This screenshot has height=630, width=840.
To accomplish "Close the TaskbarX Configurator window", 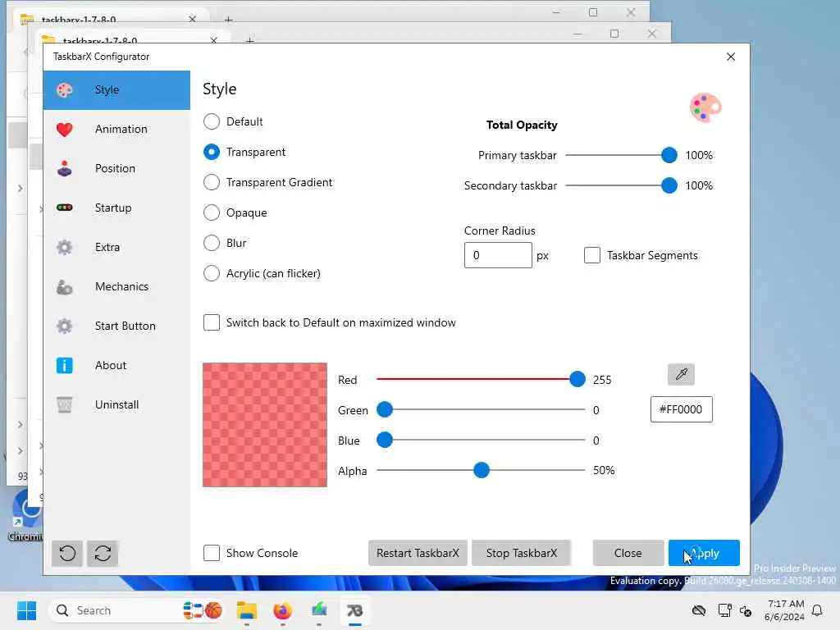I will 731,57.
